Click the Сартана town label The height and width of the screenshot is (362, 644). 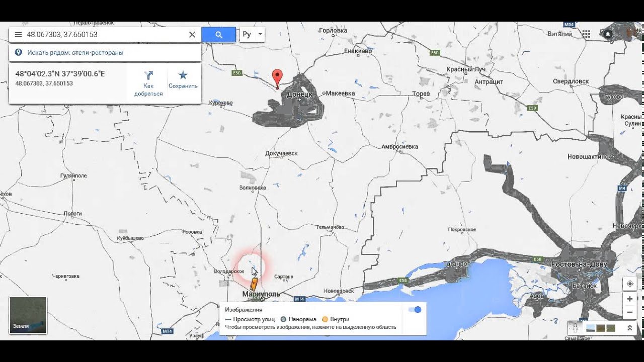click(x=284, y=277)
